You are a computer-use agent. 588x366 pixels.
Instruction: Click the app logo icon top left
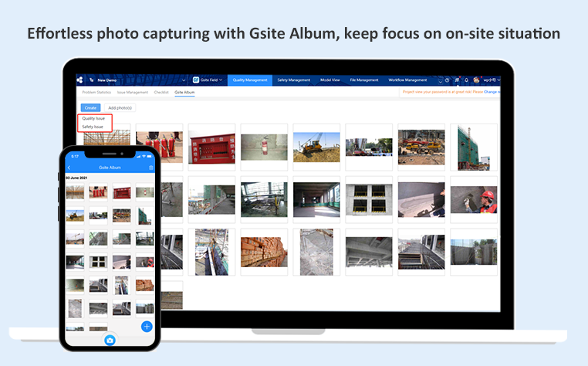point(79,80)
